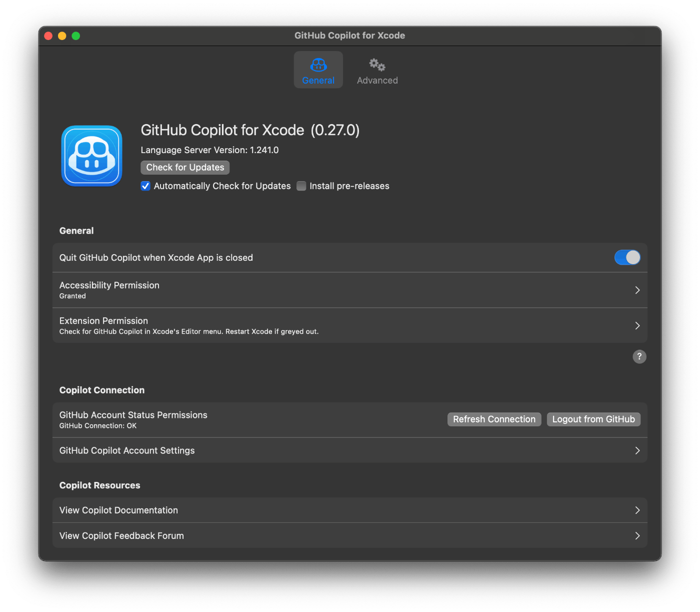Open View Copilot Feedback Forum
This screenshot has width=700, height=612.
tap(121, 535)
